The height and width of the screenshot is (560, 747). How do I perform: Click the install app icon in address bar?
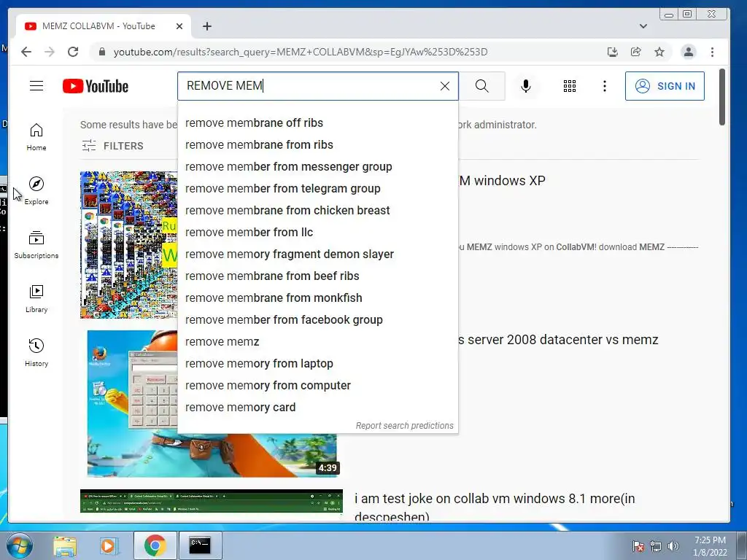[x=613, y=52]
